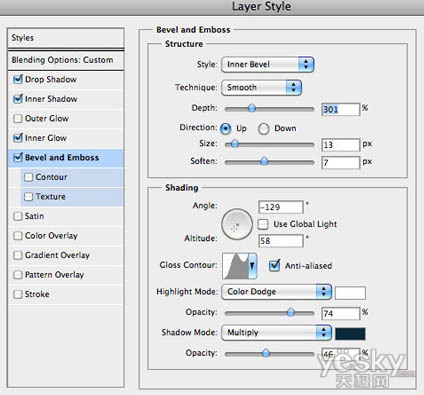Enable the Contour sub-option checkbox

[x=29, y=177]
